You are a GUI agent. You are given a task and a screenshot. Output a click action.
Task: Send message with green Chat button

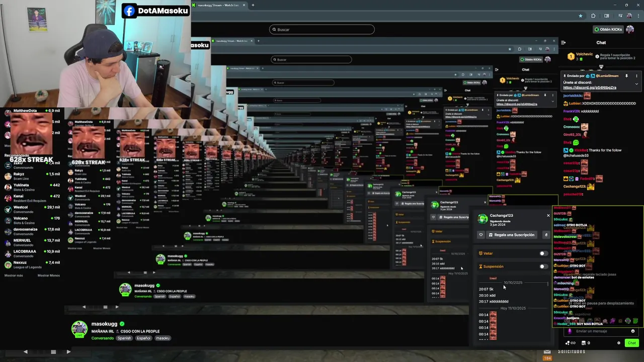[632, 343]
